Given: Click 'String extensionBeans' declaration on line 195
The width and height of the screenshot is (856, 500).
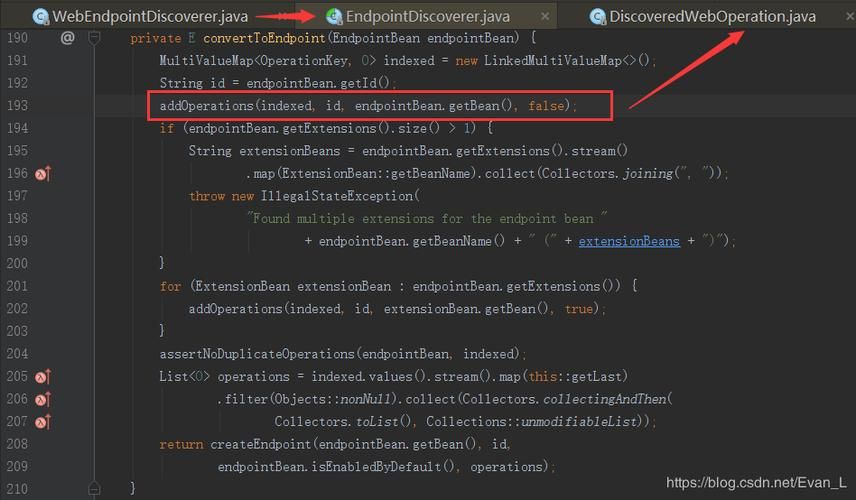Looking at the screenshot, I should tap(264, 151).
